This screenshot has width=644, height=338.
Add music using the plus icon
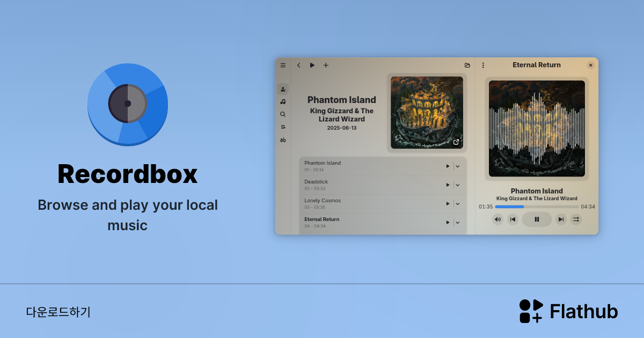click(x=326, y=65)
